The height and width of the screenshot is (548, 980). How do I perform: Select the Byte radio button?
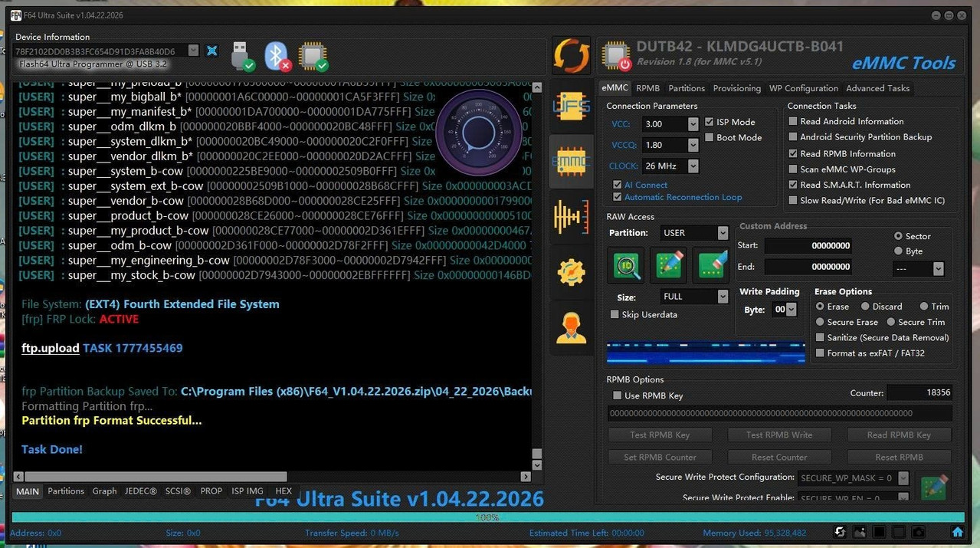click(898, 251)
